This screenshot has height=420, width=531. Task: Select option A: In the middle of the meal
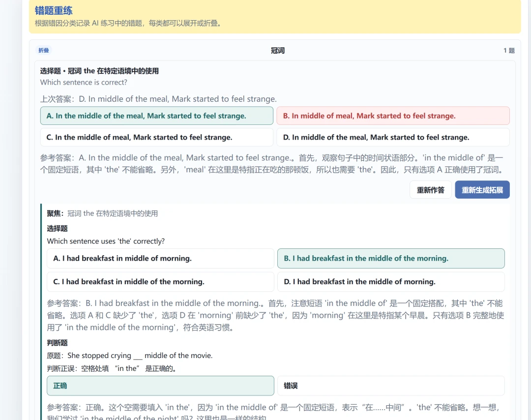pos(157,116)
